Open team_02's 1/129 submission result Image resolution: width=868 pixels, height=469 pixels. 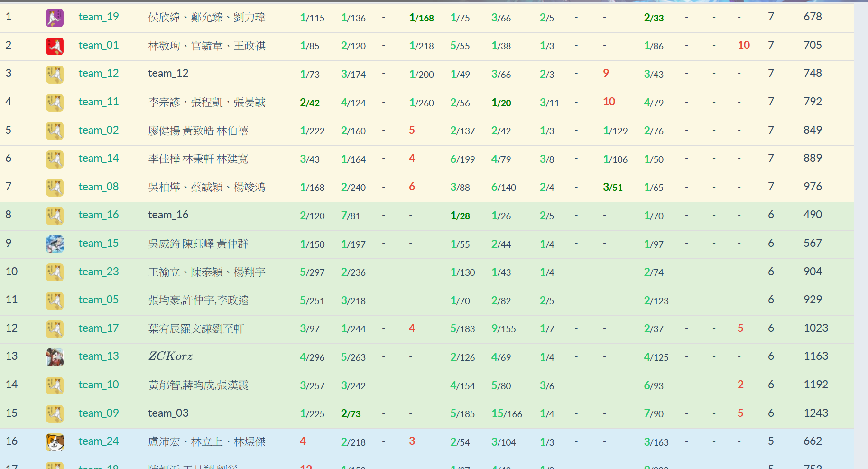click(x=615, y=131)
